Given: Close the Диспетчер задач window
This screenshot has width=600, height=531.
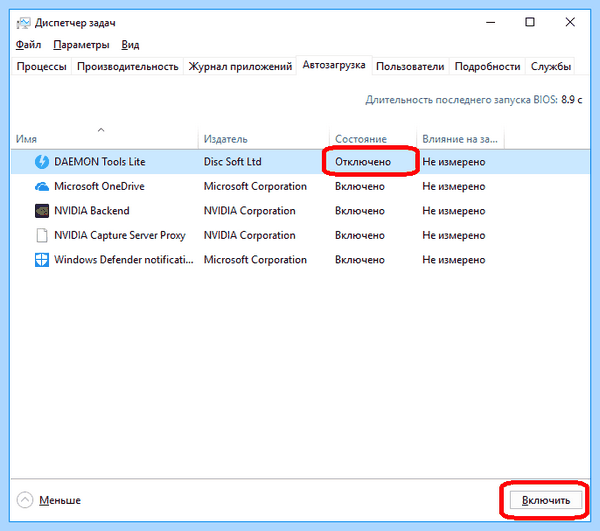Looking at the screenshot, I should pos(570,22).
